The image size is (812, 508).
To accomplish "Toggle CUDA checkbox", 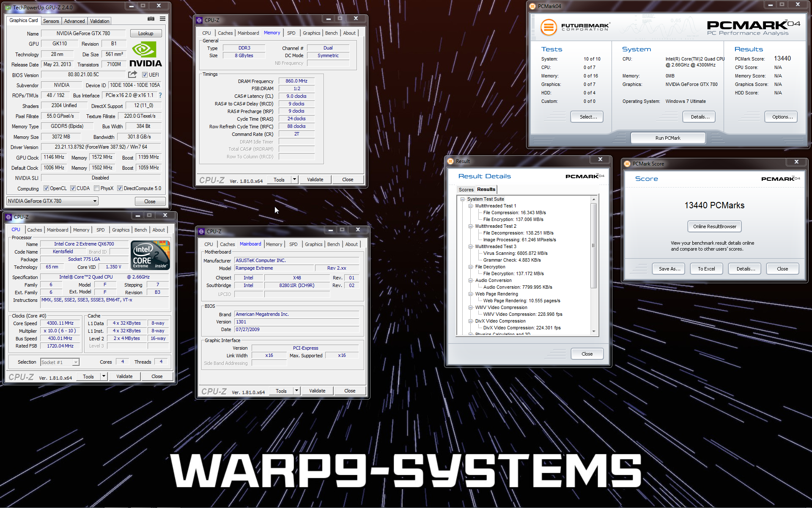I will [73, 188].
